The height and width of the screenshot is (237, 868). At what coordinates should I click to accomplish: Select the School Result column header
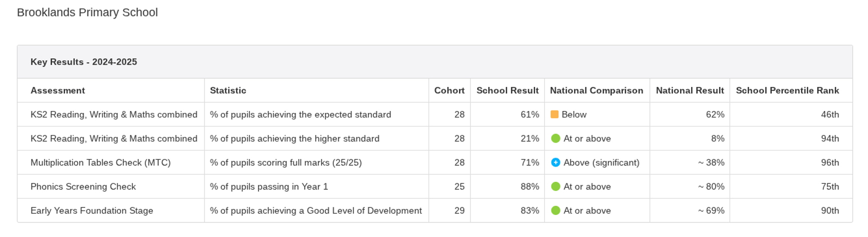click(507, 90)
